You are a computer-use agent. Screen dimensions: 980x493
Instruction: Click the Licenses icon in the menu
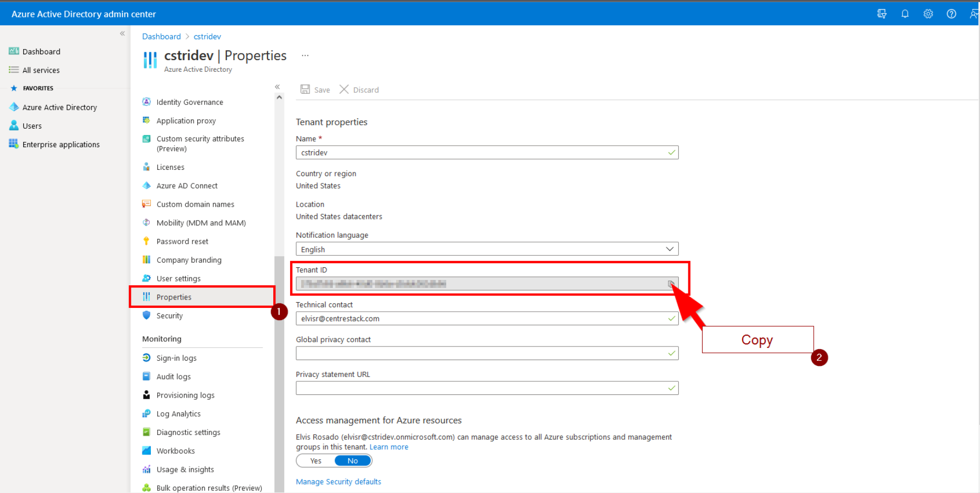click(147, 167)
